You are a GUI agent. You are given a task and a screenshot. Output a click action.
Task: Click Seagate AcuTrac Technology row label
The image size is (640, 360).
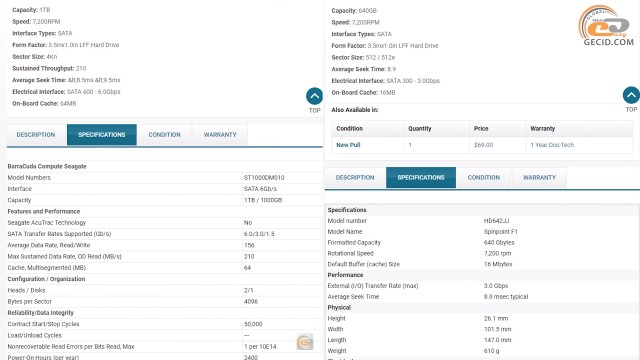[x=47, y=223]
